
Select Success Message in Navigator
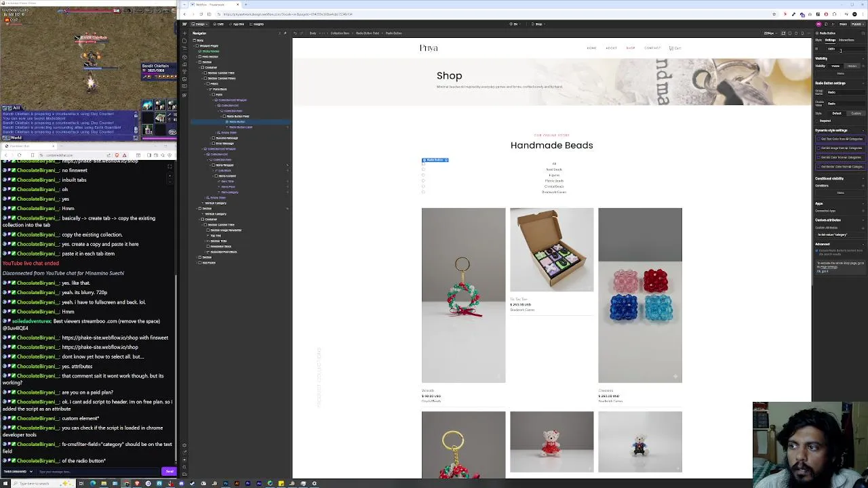pyautogui.click(x=226, y=138)
